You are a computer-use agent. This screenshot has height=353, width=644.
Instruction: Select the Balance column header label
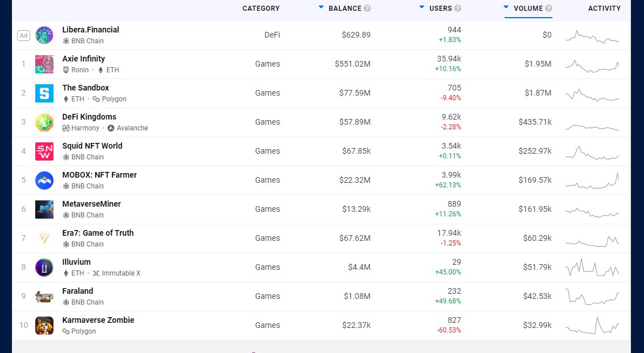click(345, 8)
